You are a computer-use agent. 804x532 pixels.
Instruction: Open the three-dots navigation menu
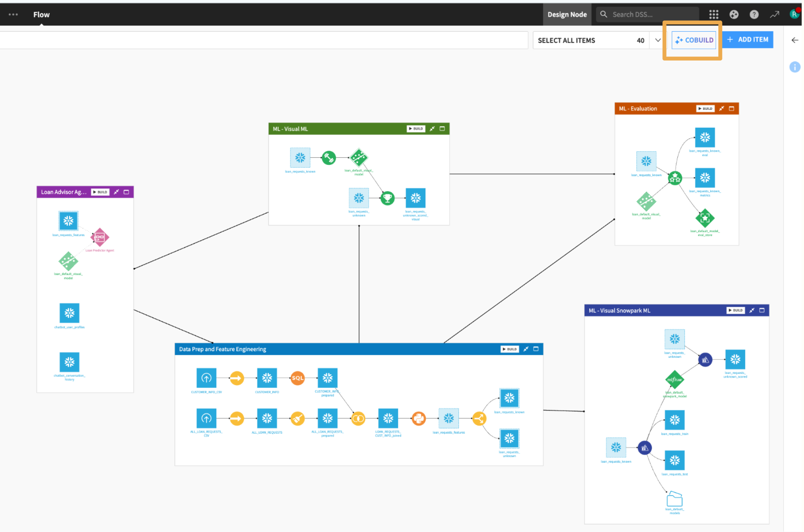tap(13, 15)
